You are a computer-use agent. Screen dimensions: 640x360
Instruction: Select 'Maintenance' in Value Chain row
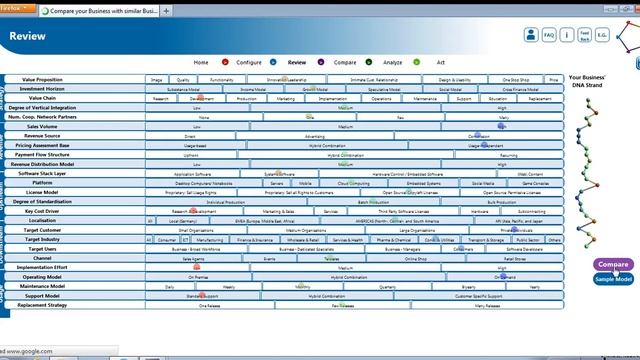click(425, 99)
